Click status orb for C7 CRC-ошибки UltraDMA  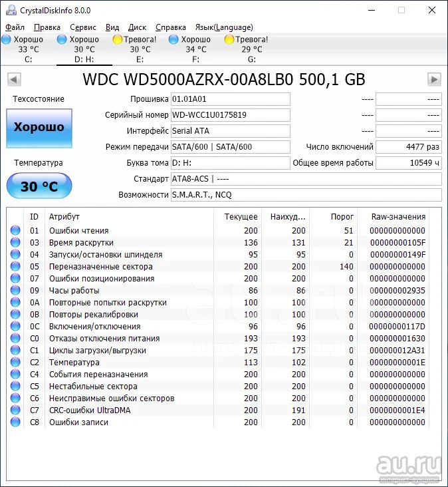(15, 410)
